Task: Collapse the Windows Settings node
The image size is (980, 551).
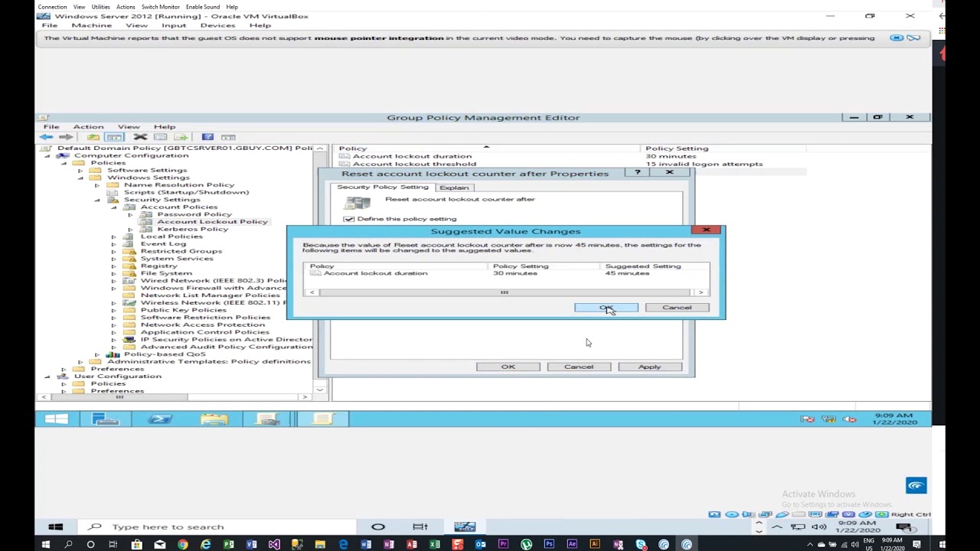Action: (80, 178)
